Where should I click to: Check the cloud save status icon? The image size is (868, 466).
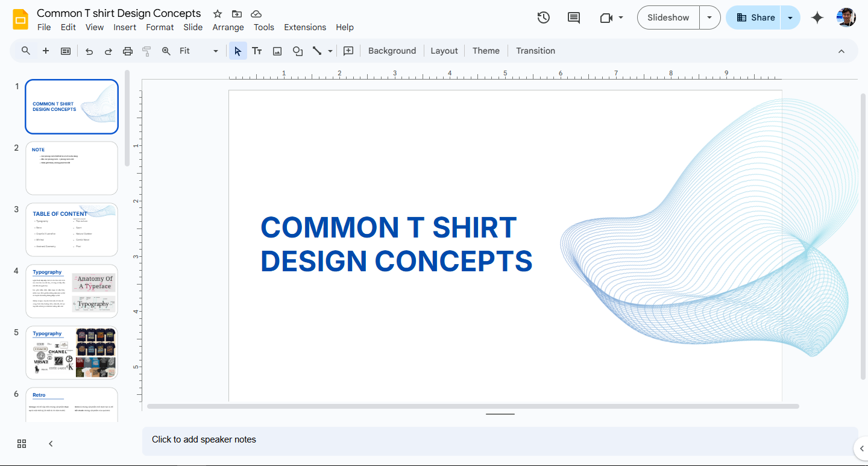[x=256, y=14]
